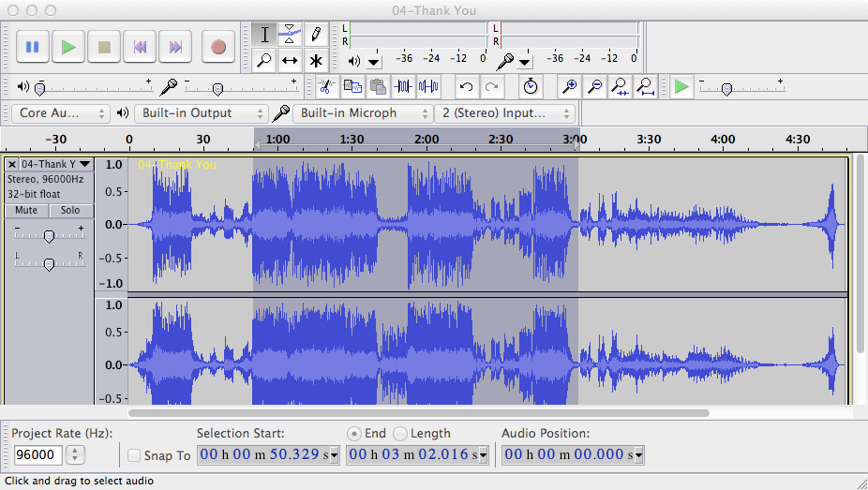The width and height of the screenshot is (868, 490).
Task: Select the Draw (pencil) tool
Action: pos(316,35)
